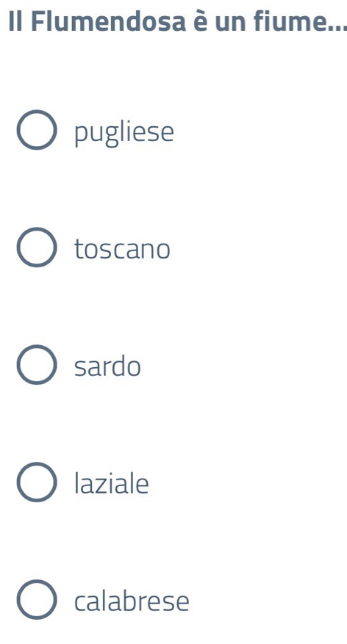Choose the last answer option in the list
This screenshot has height=644, width=347.
(37, 600)
